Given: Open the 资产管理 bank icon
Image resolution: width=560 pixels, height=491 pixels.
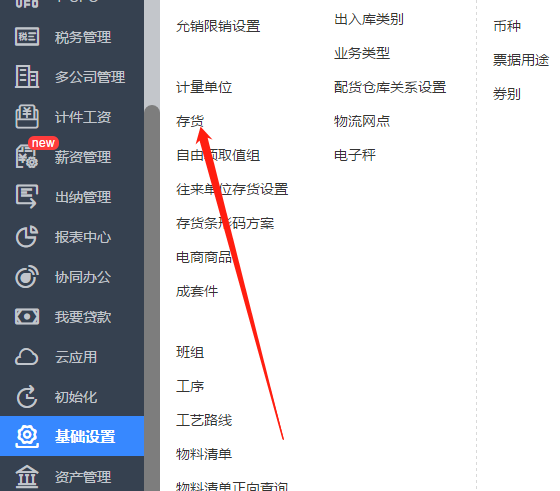Looking at the screenshot, I should tap(27, 476).
